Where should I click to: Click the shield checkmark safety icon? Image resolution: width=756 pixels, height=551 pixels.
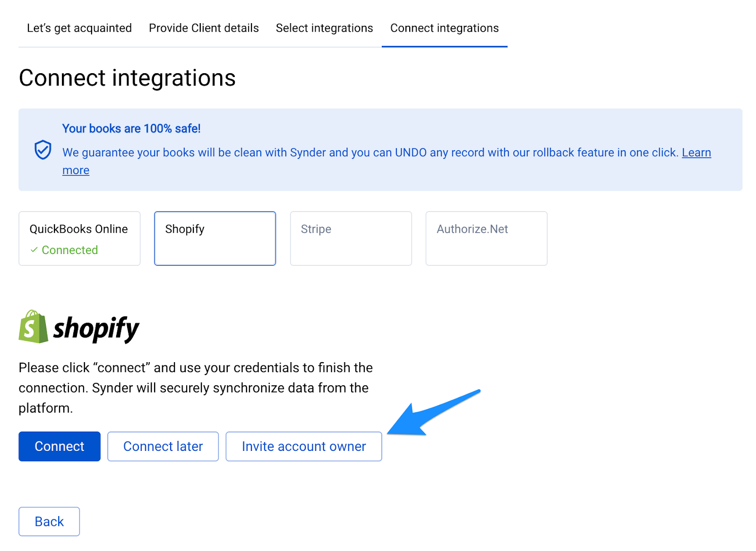click(x=43, y=150)
